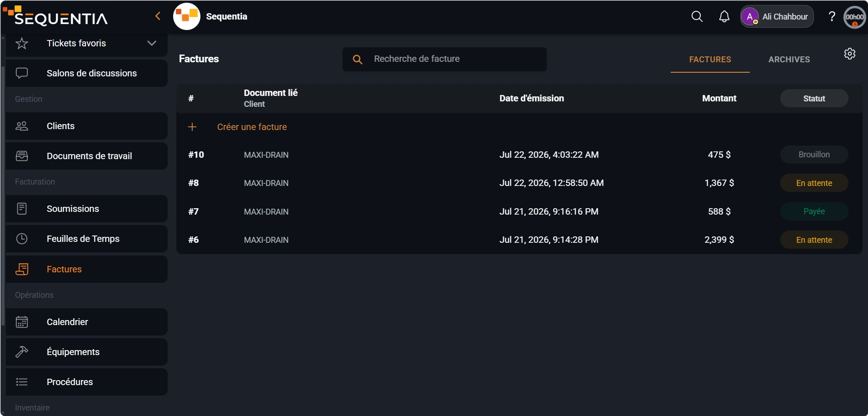The image size is (868, 416).
Task: Open the Ali Chahbour profile menu
Action: [x=777, y=17]
